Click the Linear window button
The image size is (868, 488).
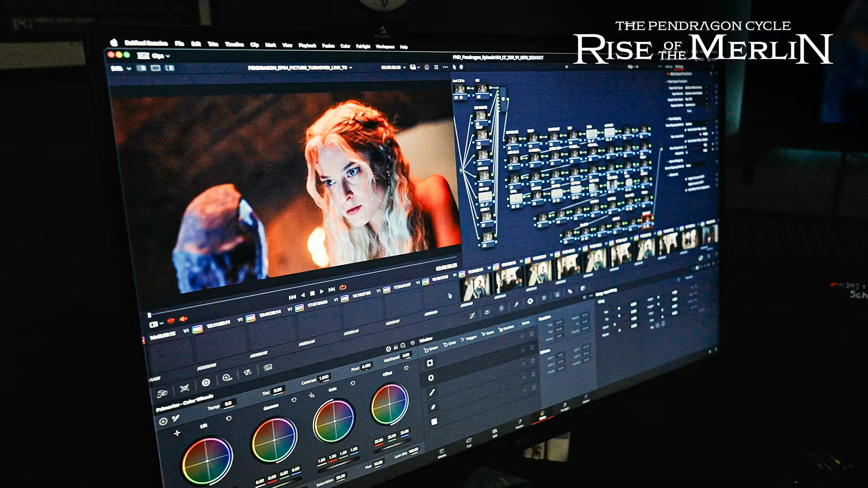point(430,348)
